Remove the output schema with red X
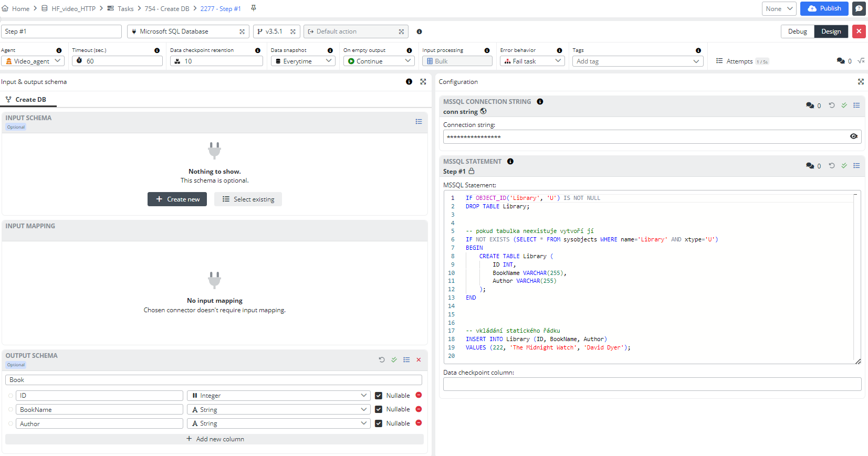 click(419, 360)
